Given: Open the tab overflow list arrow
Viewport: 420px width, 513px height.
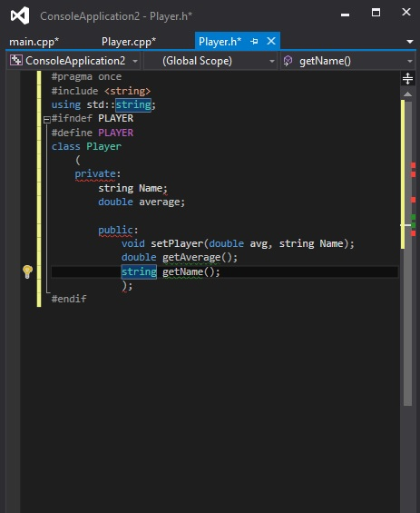Looking at the screenshot, I should [x=409, y=42].
